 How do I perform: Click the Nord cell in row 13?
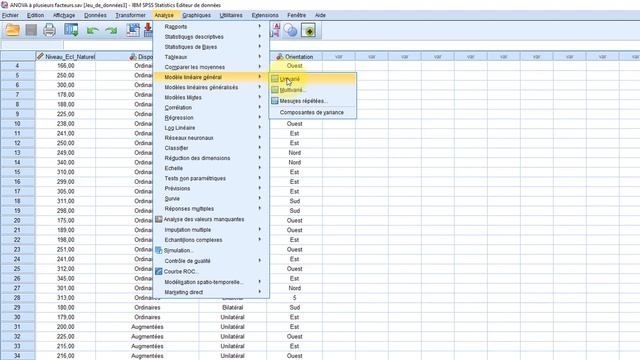tap(295, 153)
